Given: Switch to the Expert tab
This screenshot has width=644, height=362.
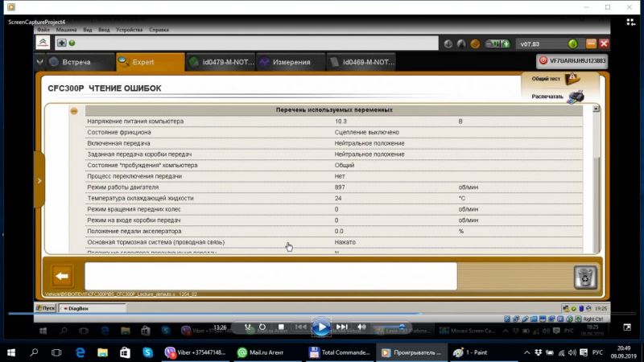Looking at the screenshot, I should click(149, 62).
